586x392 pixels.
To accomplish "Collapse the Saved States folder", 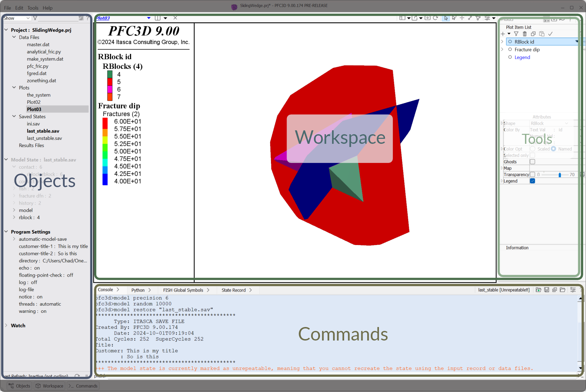I will 14,116.
